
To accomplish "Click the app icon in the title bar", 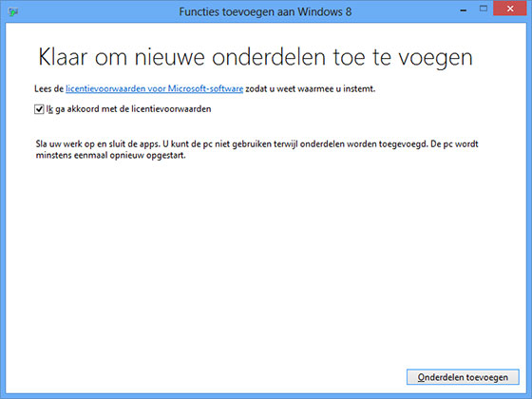I will pyautogui.click(x=13, y=11).
